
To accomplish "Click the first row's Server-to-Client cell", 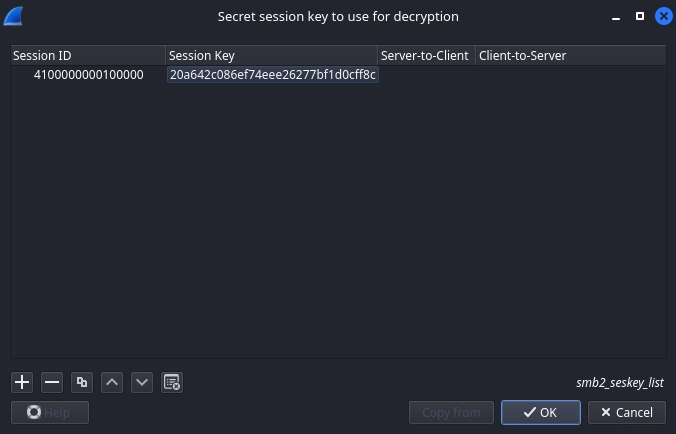I will 426,75.
